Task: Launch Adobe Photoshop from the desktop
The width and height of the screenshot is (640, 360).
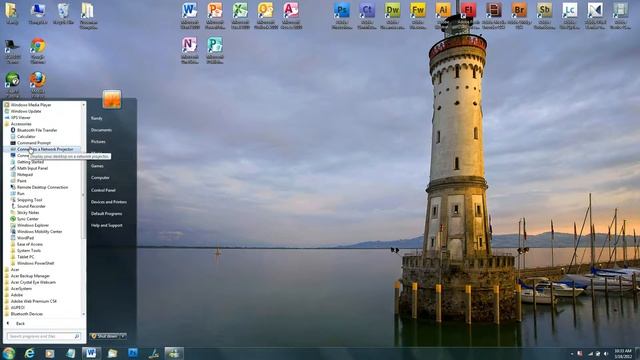Action: pos(342,16)
